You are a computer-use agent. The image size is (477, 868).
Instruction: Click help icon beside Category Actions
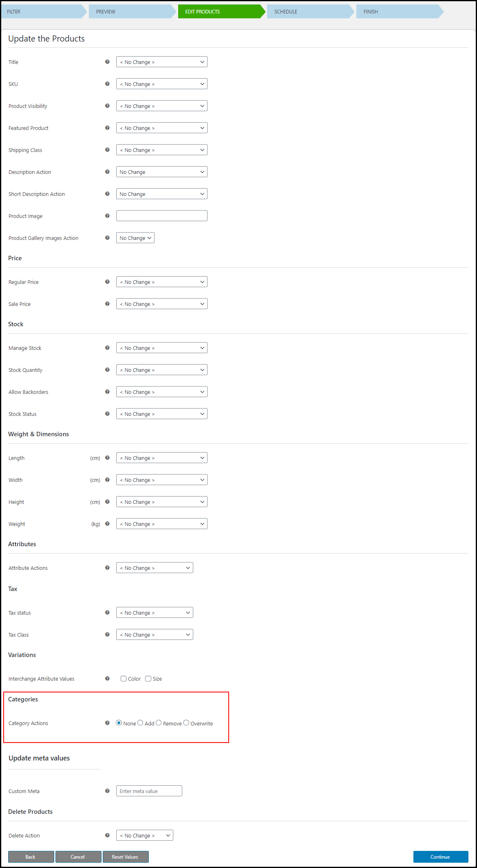(107, 723)
